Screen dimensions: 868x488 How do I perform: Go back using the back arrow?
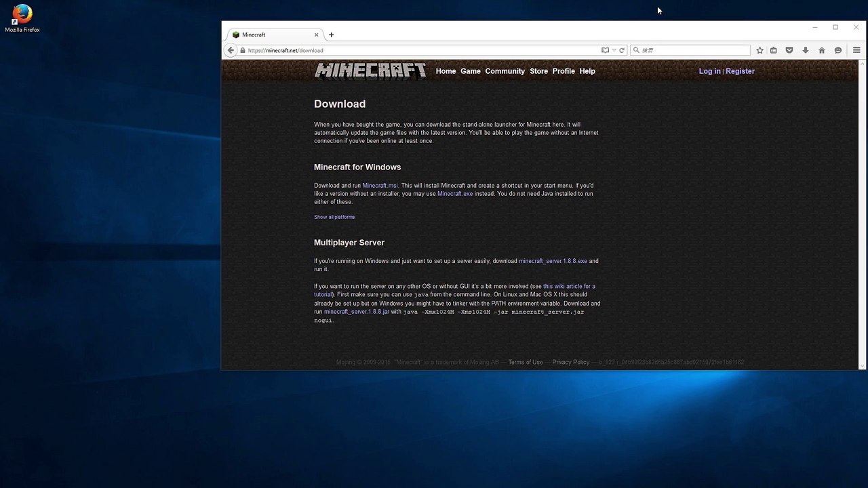(231, 50)
